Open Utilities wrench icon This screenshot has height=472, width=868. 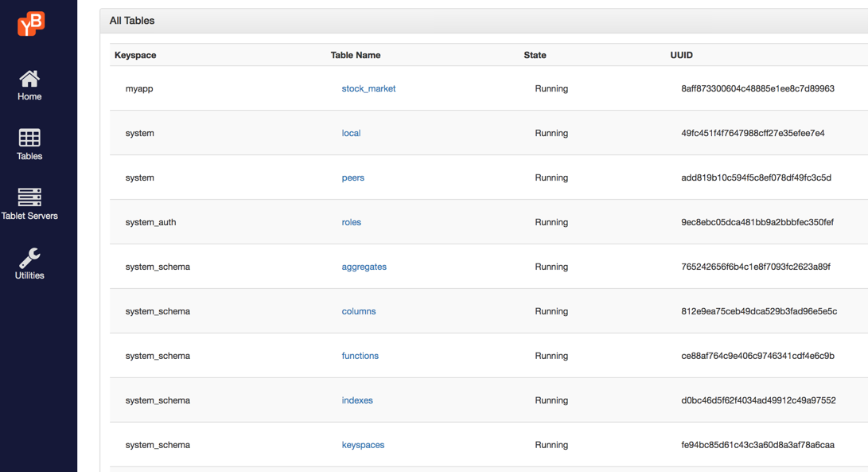(x=29, y=257)
